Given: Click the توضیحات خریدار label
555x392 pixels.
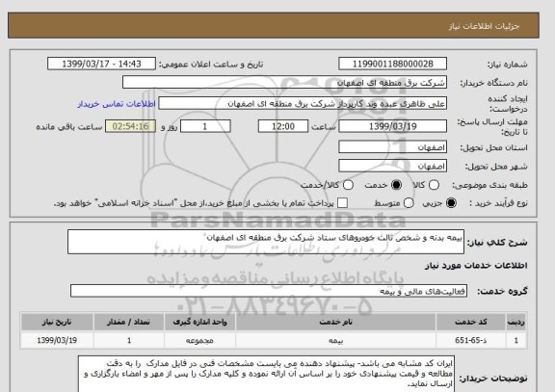Looking at the screenshot, I should pyautogui.click(x=493, y=379).
